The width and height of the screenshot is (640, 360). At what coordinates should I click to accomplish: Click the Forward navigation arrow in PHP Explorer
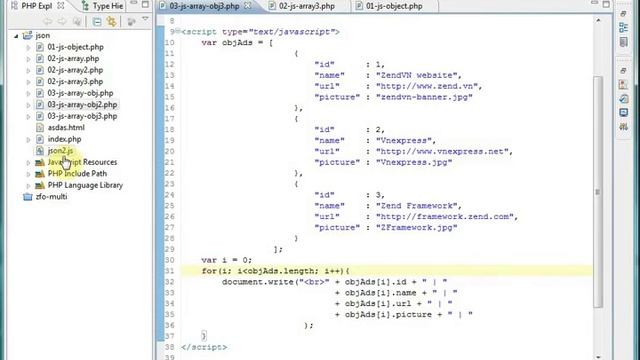[62, 22]
